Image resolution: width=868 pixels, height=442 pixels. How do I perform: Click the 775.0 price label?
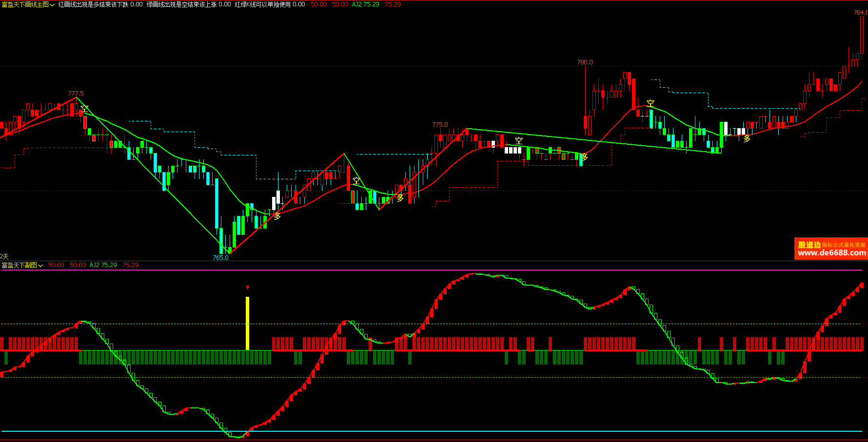[x=440, y=125]
